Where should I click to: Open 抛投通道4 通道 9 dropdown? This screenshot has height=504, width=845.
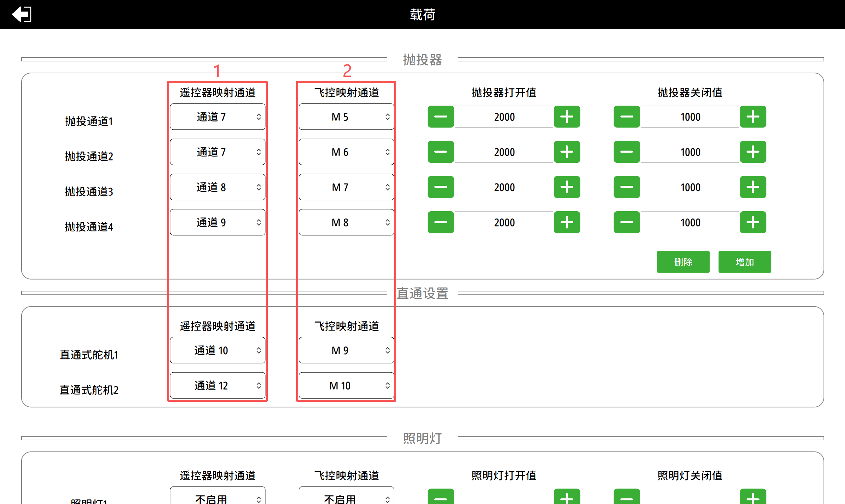coord(218,222)
